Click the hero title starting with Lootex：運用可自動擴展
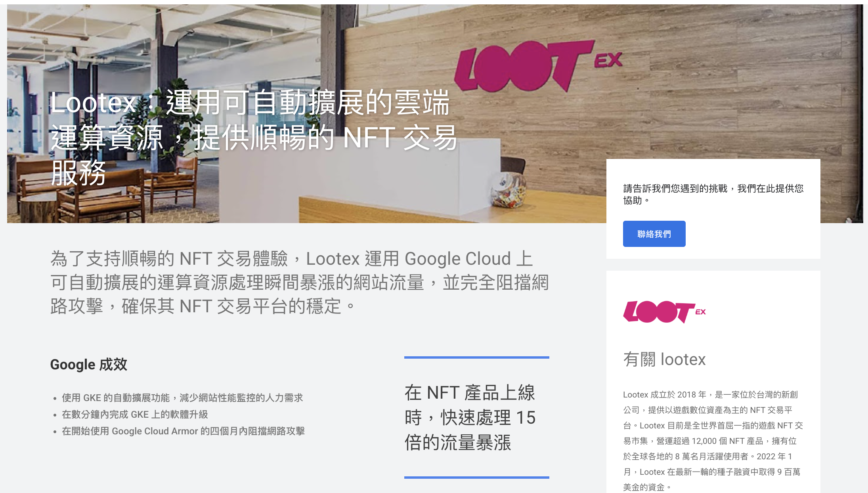The image size is (868, 493). (x=254, y=137)
